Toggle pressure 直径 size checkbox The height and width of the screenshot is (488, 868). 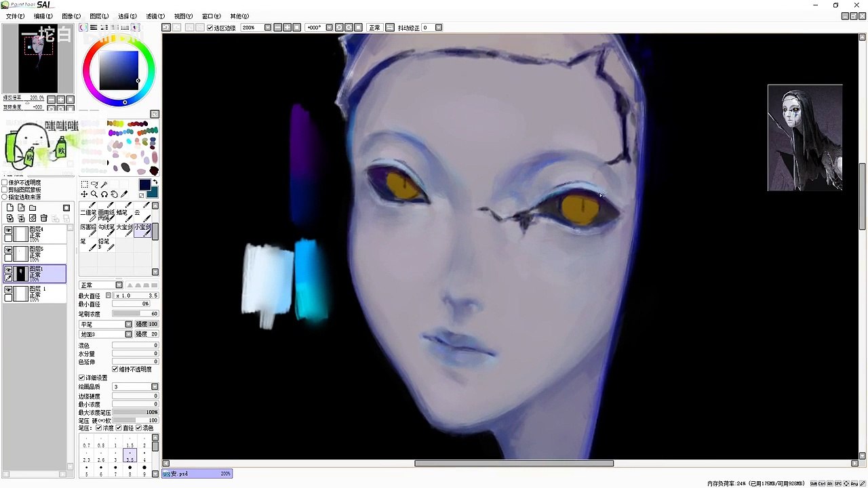(119, 428)
